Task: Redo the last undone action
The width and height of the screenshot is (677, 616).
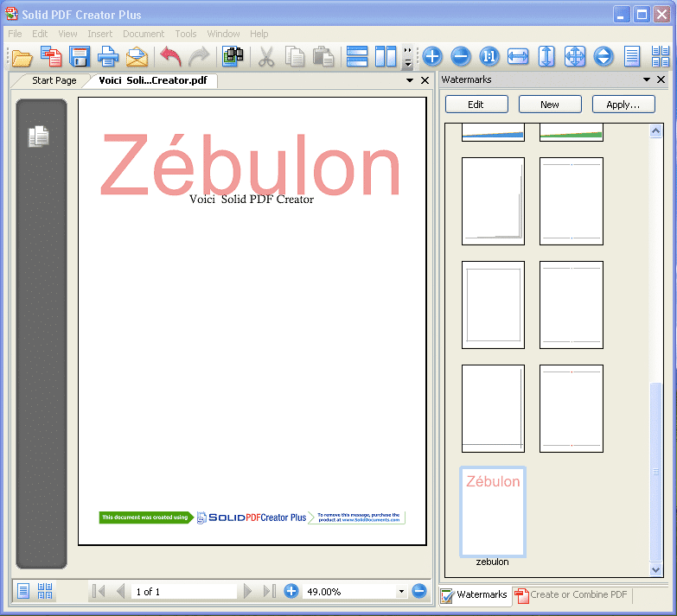Action: coord(199,56)
